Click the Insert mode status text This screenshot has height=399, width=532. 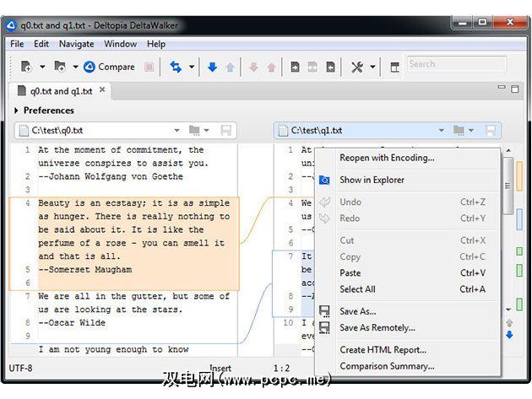(x=220, y=368)
